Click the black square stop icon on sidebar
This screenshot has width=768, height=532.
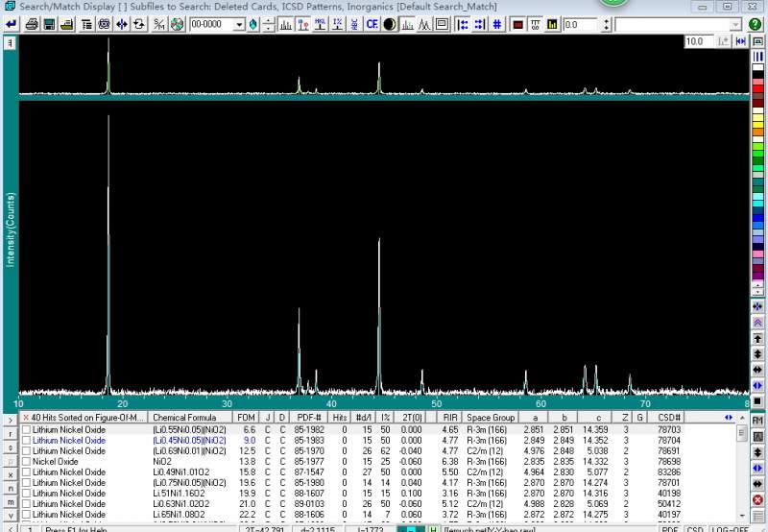757,401
